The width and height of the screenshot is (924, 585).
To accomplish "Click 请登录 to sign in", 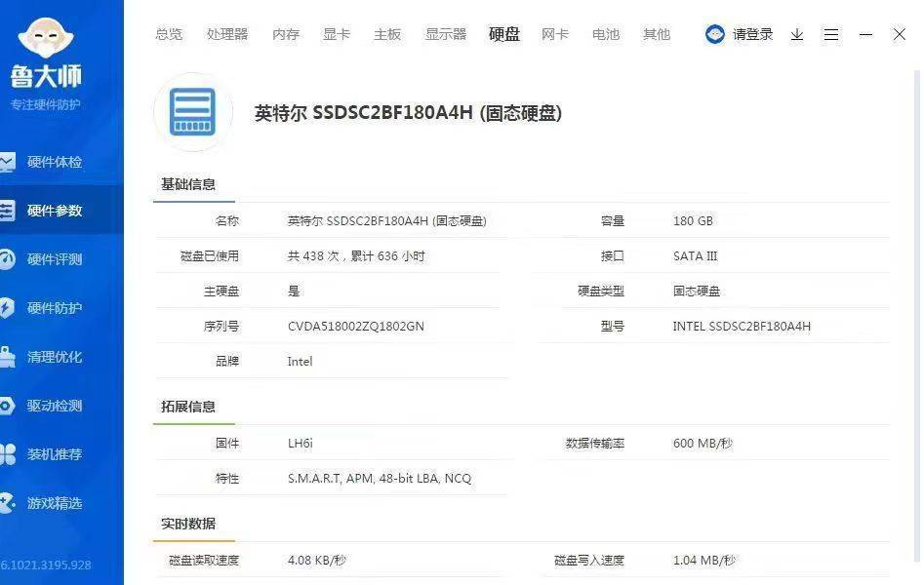I will 752,34.
